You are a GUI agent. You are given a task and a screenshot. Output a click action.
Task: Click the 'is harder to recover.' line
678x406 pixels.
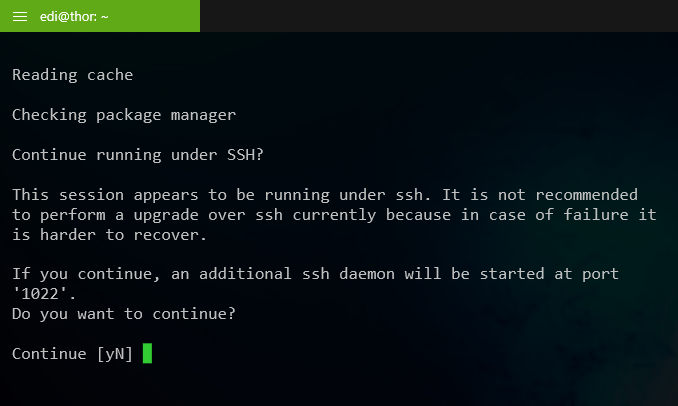109,235
